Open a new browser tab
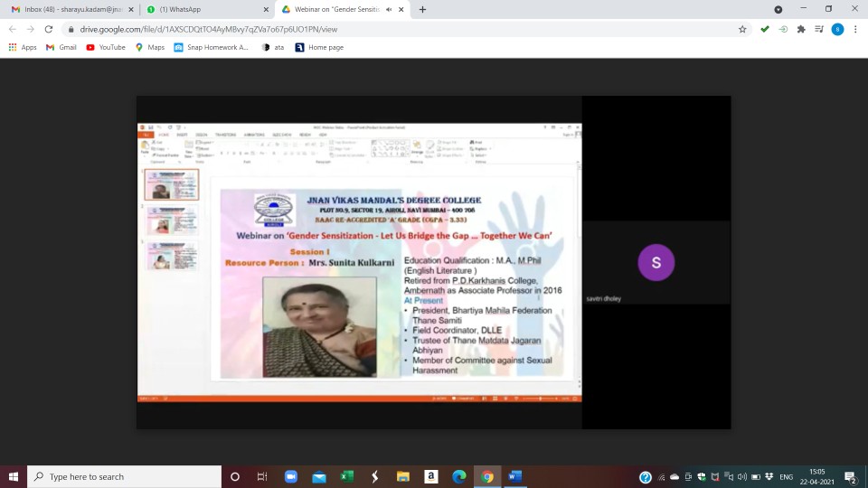Image resolution: width=868 pixels, height=488 pixels. [422, 9]
